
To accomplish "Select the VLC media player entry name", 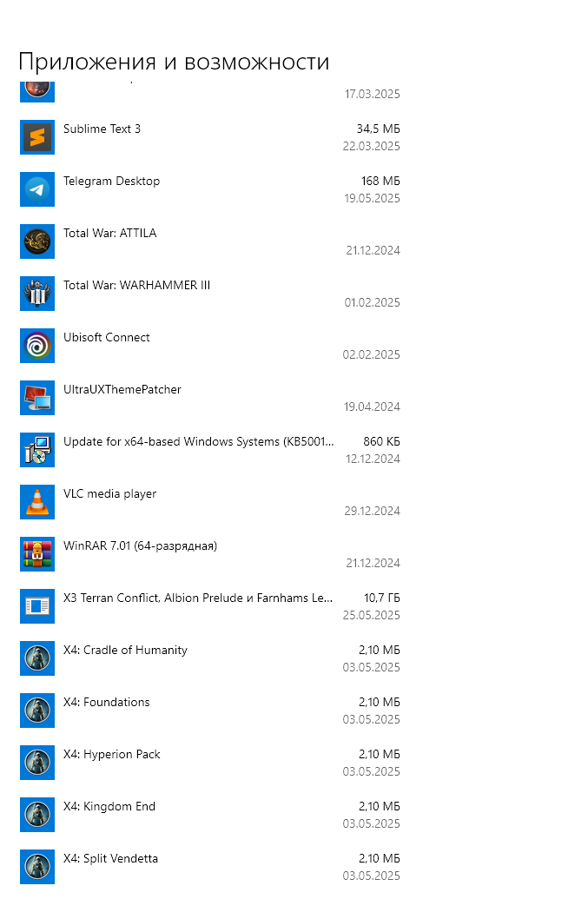I will coord(110,494).
